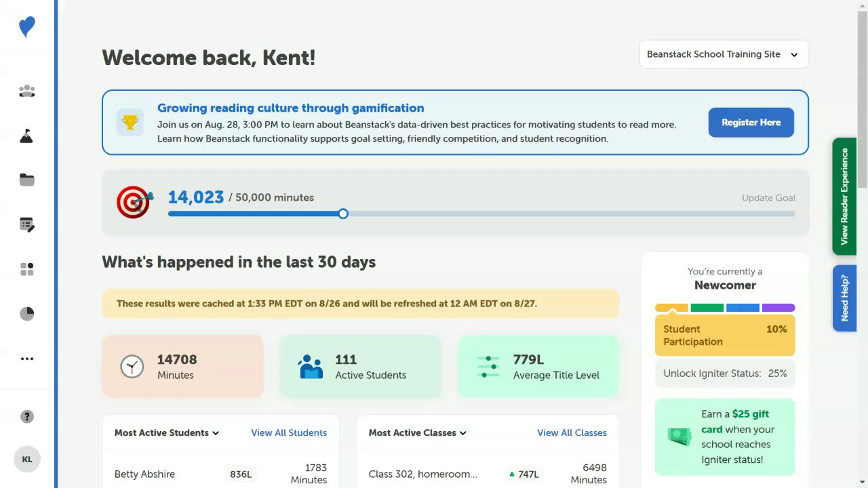868x488 pixels.
Task: Click the View All Students link
Action: point(289,432)
